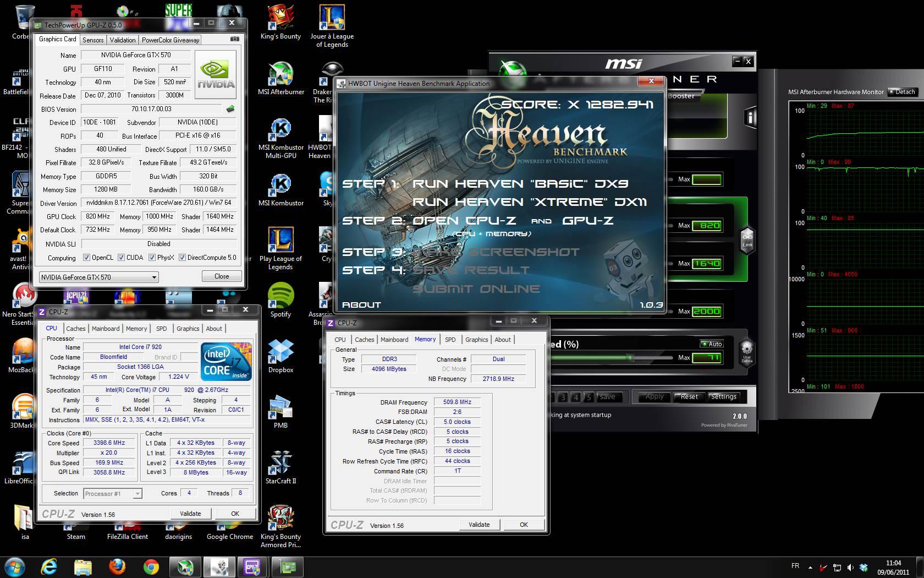This screenshot has width=924, height=578.
Task: Open Internet Explorer from the taskbar
Action: [x=50, y=567]
